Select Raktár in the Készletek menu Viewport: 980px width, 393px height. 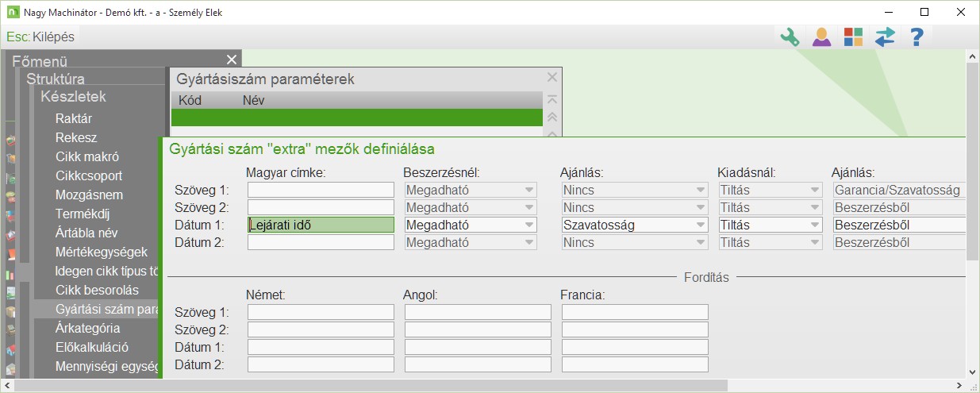[74, 119]
